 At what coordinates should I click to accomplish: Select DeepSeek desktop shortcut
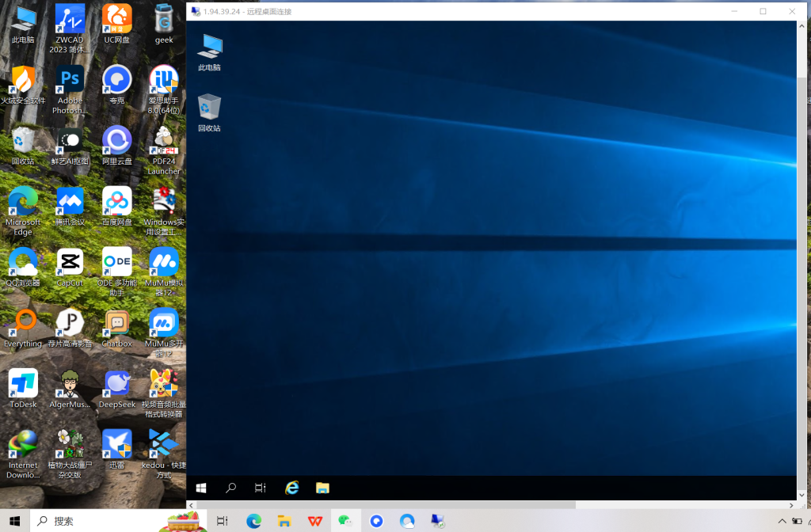click(117, 389)
